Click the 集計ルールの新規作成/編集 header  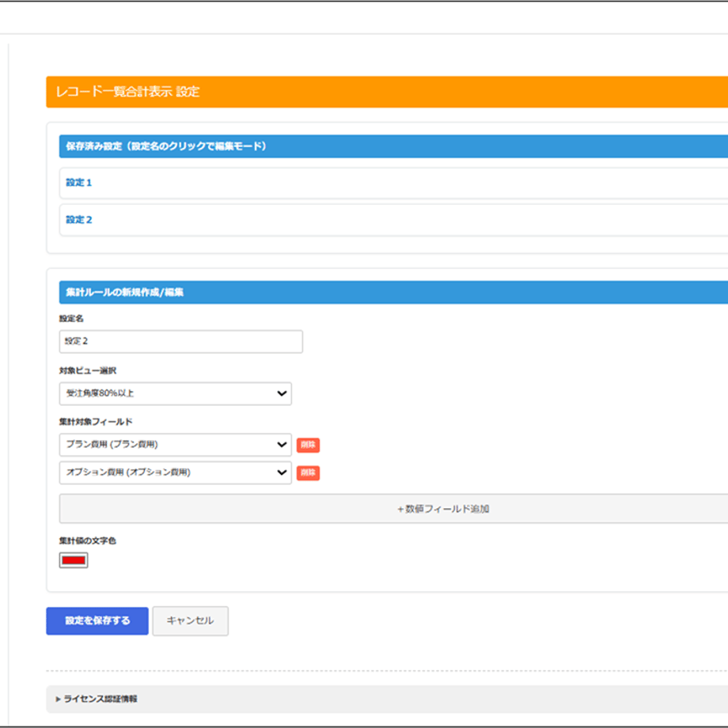[394, 293]
